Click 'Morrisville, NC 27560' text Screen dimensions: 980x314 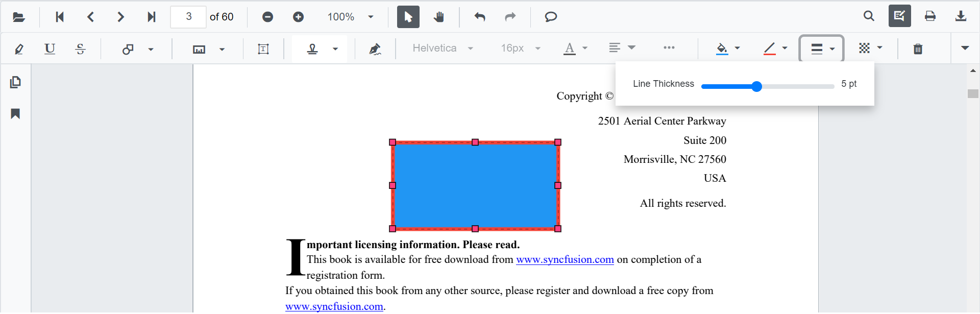(675, 159)
